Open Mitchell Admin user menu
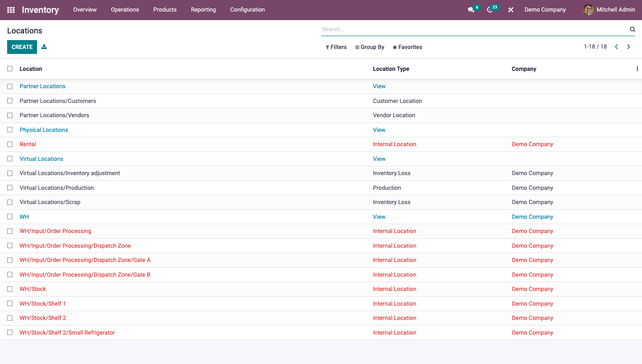The width and height of the screenshot is (642, 364). click(609, 10)
